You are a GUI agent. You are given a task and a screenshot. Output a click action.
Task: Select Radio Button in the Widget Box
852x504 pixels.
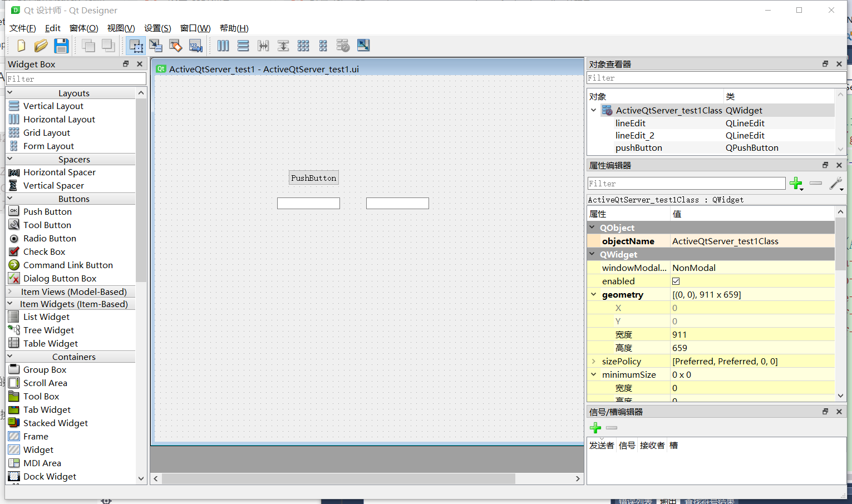point(50,238)
